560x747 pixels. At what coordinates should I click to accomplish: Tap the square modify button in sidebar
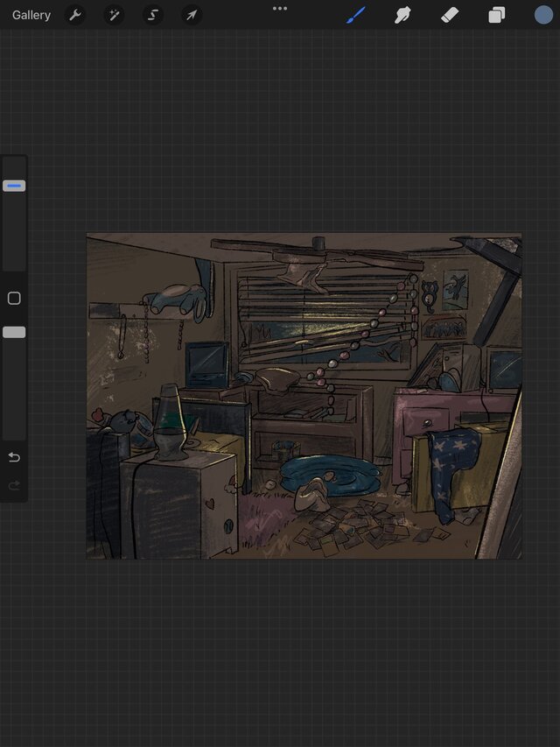tap(14, 299)
